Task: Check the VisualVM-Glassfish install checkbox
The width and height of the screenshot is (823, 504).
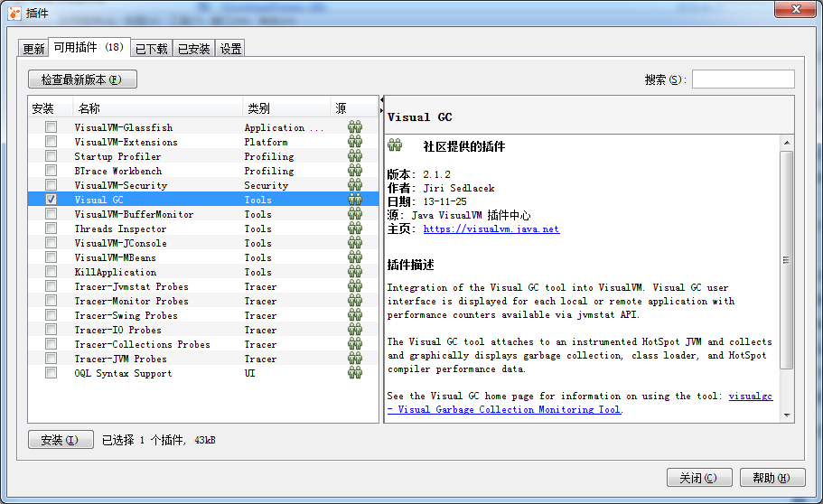Action: [51, 127]
